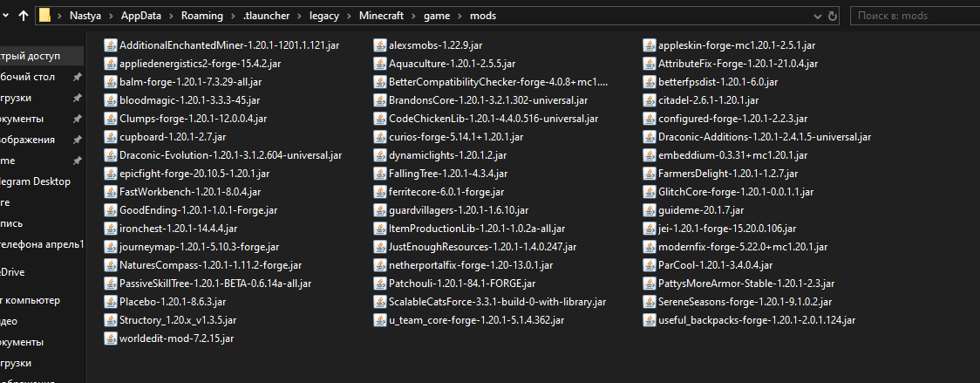Go to the game breadcrumb folder
The image size is (980, 383).
click(x=436, y=17)
